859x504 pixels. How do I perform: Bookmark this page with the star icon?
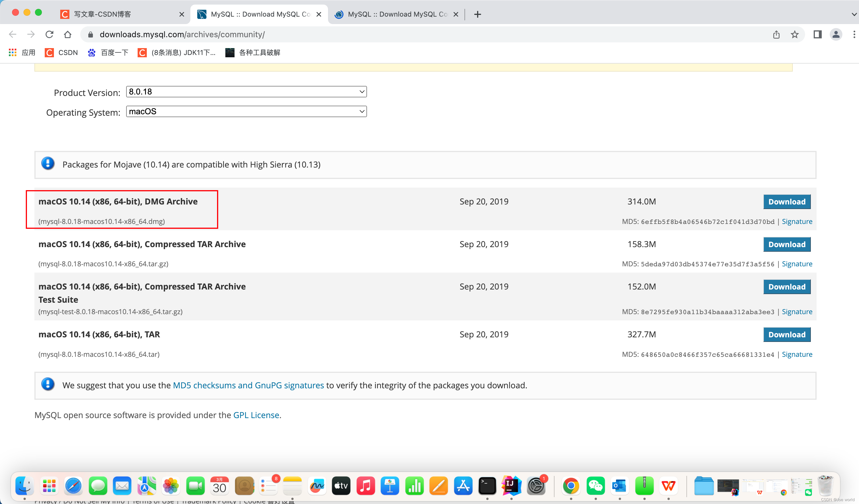coord(794,34)
